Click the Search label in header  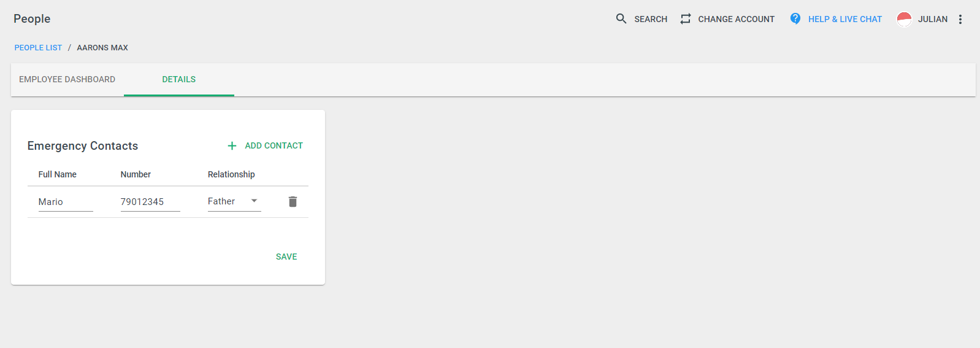(x=651, y=19)
